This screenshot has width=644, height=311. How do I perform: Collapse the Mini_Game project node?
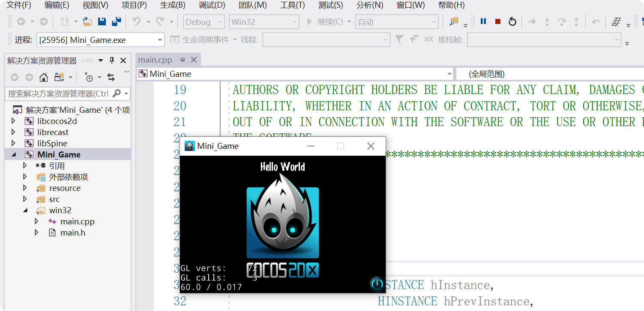(x=13, y=154)
